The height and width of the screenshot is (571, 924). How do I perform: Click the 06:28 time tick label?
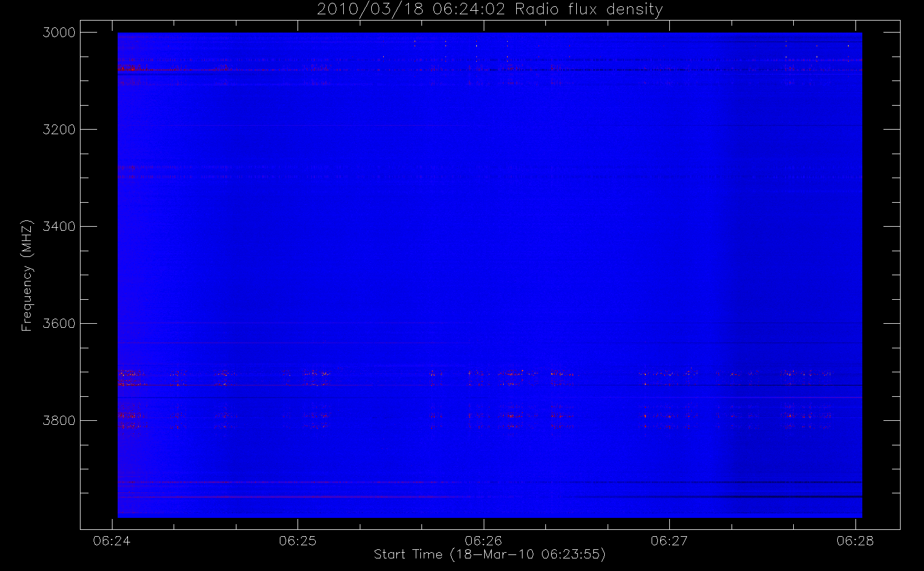coord(855,541)
